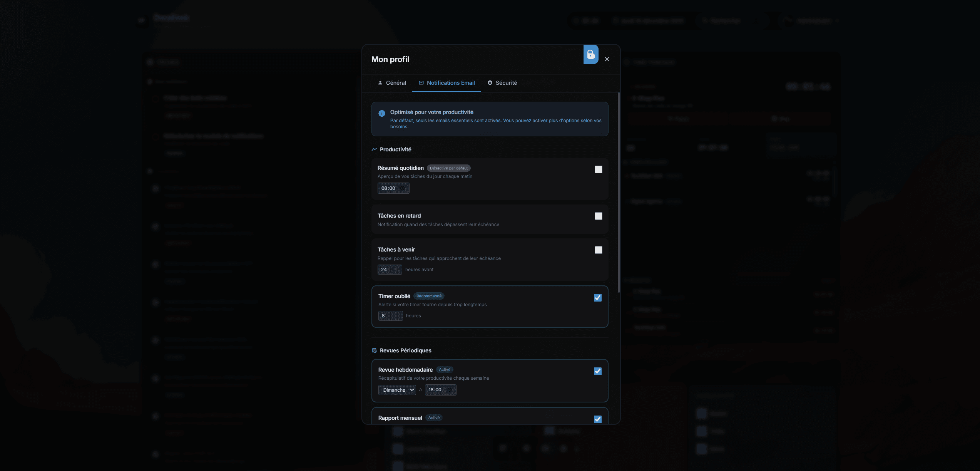
Task: Uncheck the Timer oublié checkbox
Action: point(597,298)
